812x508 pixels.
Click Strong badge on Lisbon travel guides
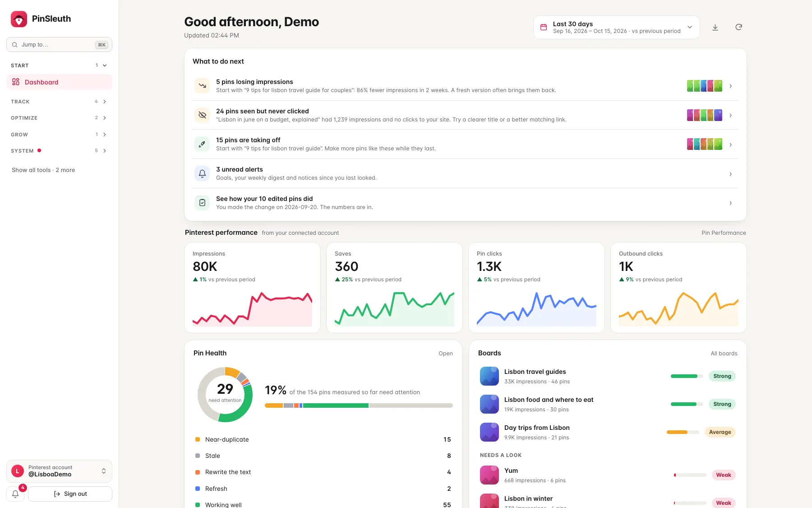click(722, 376)
